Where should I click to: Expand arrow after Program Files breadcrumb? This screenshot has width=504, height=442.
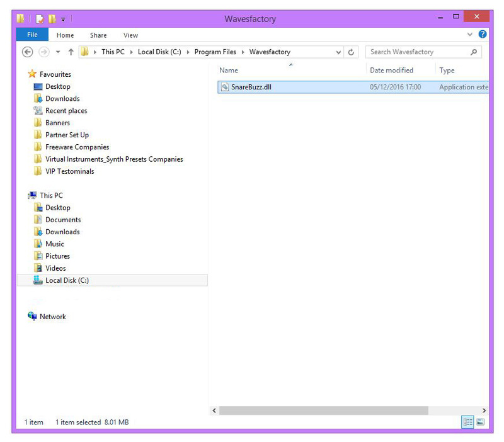click(243, 52)
